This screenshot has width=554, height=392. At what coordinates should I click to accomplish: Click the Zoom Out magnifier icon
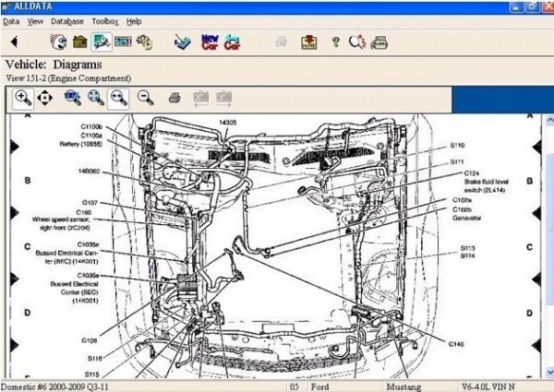(145, 97)
